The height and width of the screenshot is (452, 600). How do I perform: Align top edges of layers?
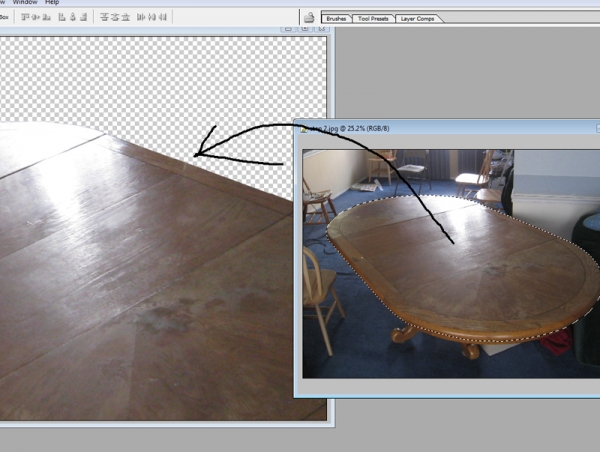pyautogui.click(x=25, y=17)
